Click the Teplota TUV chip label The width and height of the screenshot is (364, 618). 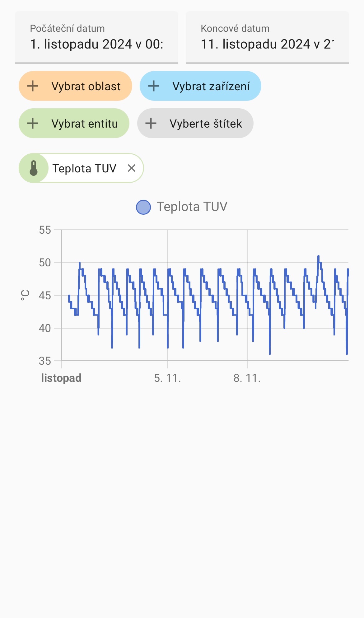tap(84, 168)
